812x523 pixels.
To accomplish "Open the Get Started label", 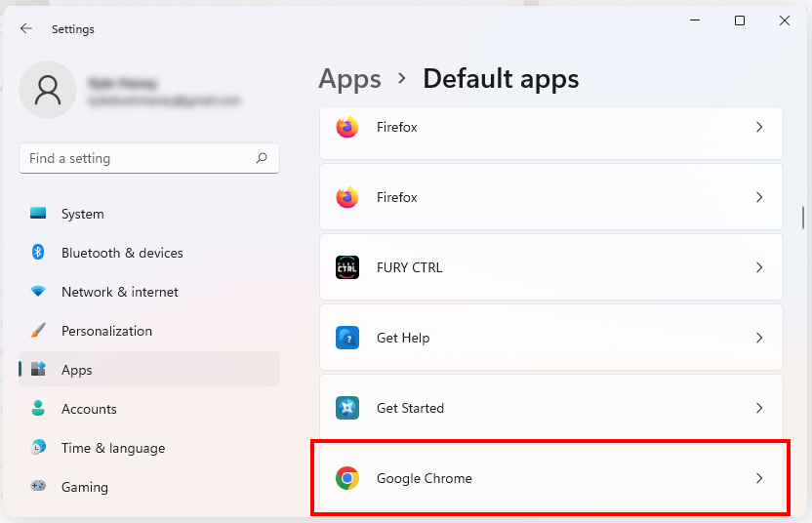I will tap(410, 408).
